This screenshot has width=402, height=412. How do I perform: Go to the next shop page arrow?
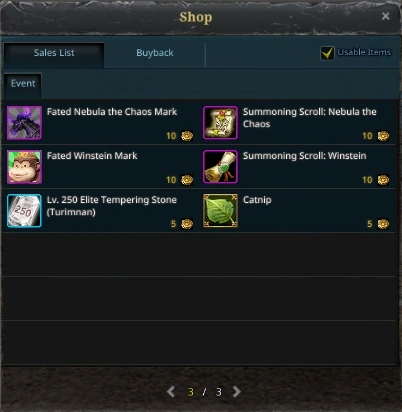coord(236,392)
